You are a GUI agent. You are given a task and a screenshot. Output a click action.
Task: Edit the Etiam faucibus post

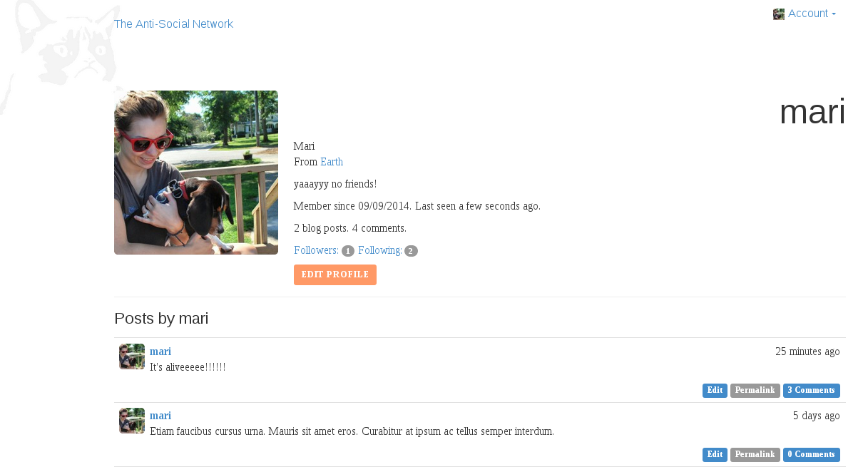coord(715,455)
